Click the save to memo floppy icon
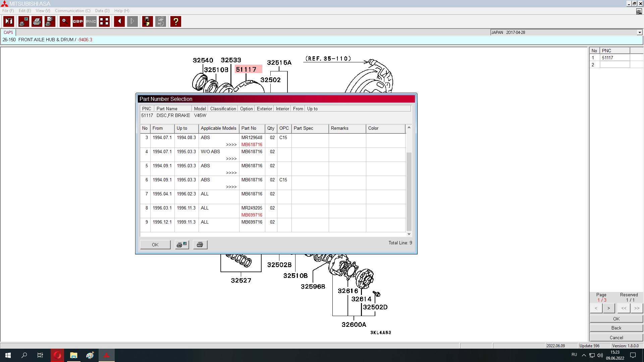 tap(147, 21)
